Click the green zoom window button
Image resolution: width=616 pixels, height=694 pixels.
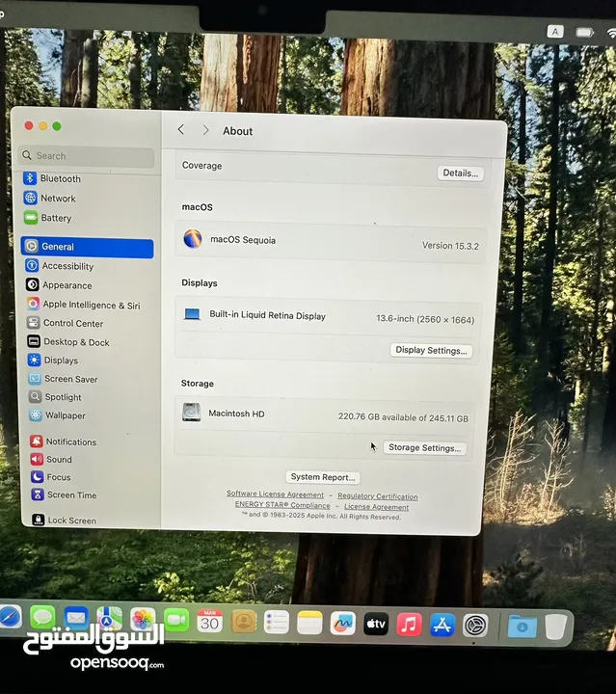point(57,126)
